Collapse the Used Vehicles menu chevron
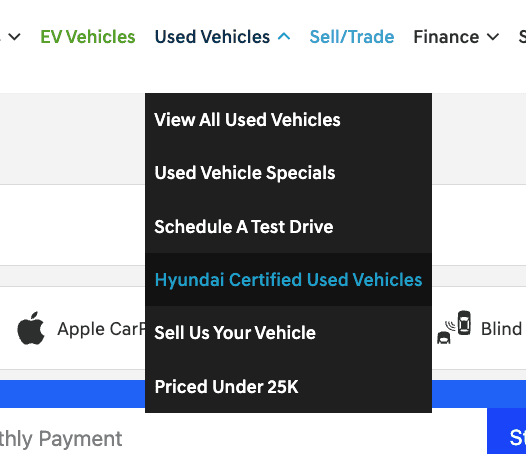Screen dimensions: 526x454 tap(284, 37)
